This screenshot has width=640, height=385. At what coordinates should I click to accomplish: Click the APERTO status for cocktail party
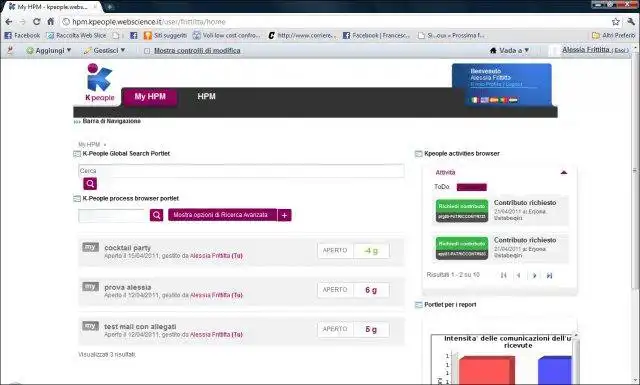click(x=335, y=250)
